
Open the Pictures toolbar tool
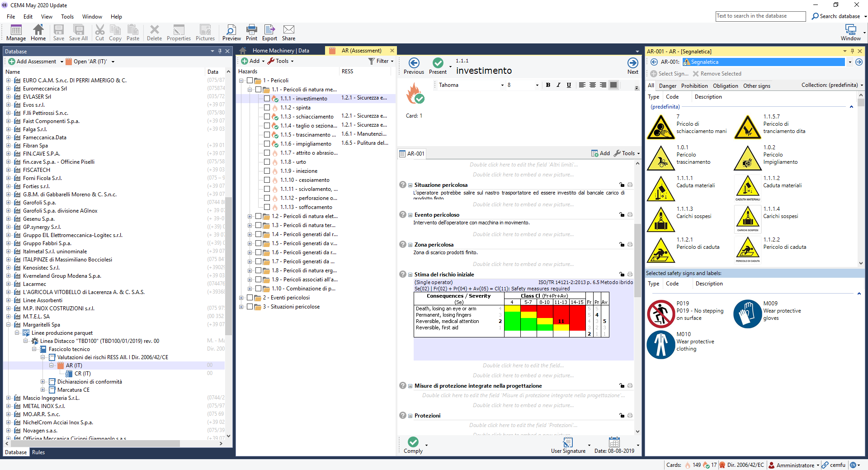(205, 33)
